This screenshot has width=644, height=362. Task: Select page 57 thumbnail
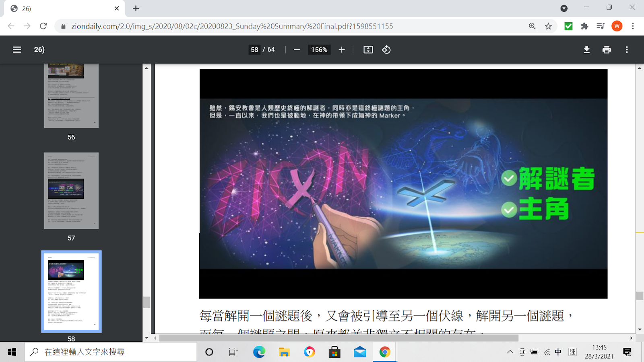click(71, 191)
